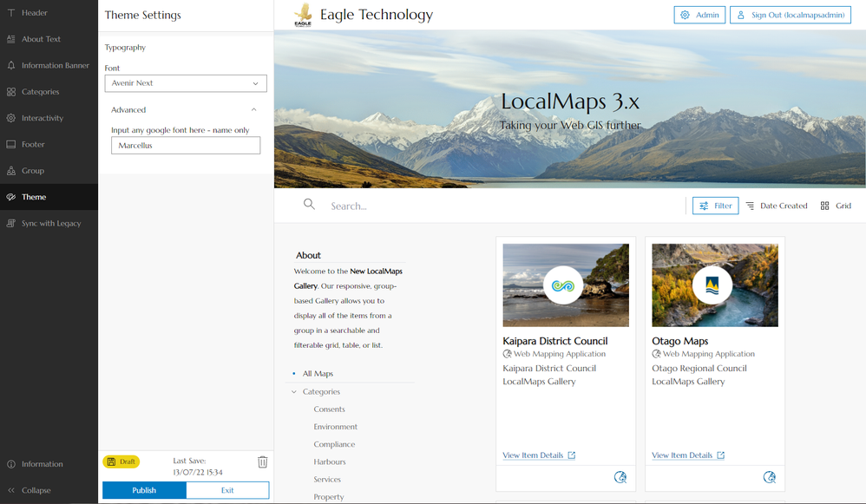Screen dimensions: 866x504
Task: Select the Compliance category
Action: point(334,444)
